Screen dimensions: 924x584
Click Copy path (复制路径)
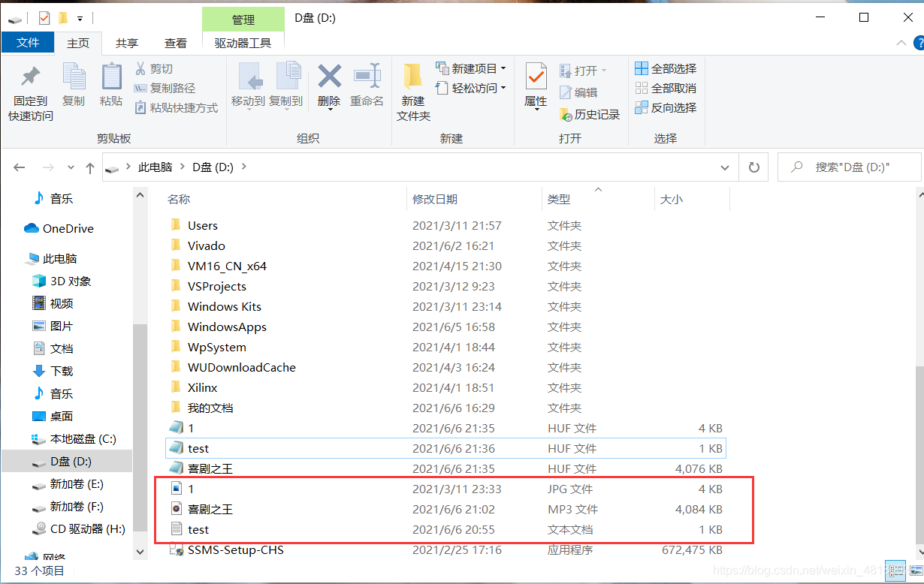[165, 88]
